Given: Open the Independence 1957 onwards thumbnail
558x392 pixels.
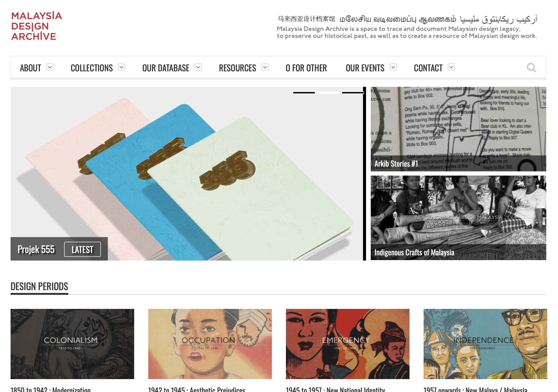Looking at the screenshot, I should [485, 344].
